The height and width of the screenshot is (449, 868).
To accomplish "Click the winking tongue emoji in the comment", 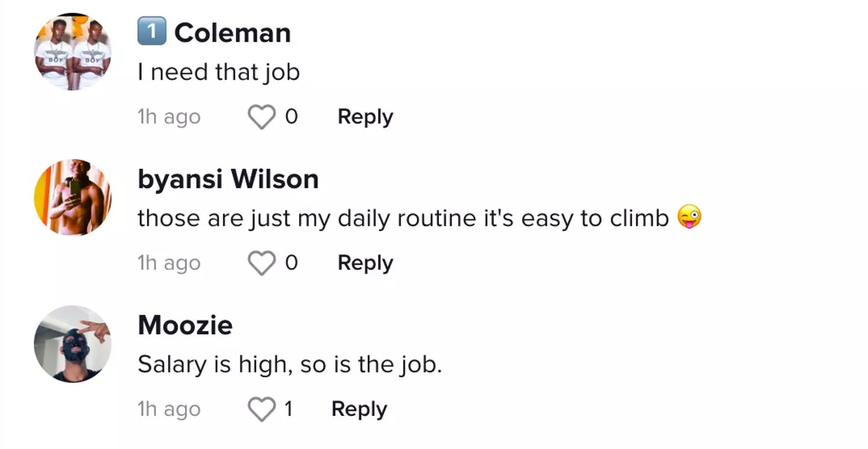I will point(690,218).
